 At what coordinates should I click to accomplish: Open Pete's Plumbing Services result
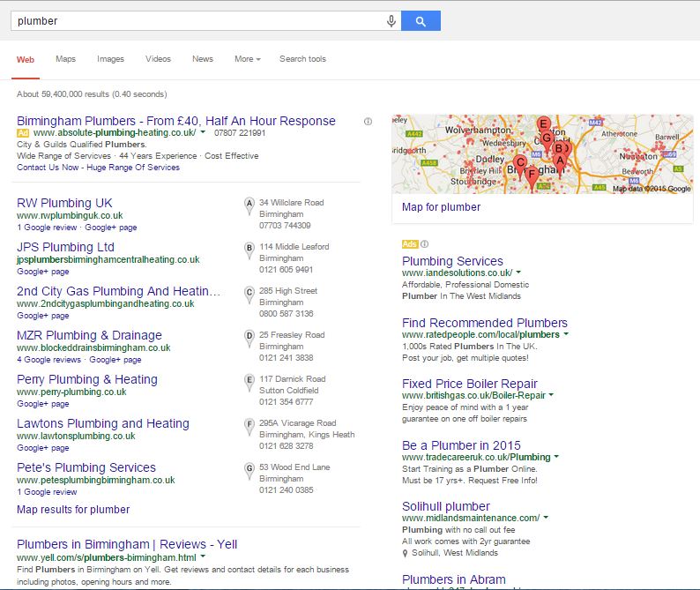[x=86, y=467]
